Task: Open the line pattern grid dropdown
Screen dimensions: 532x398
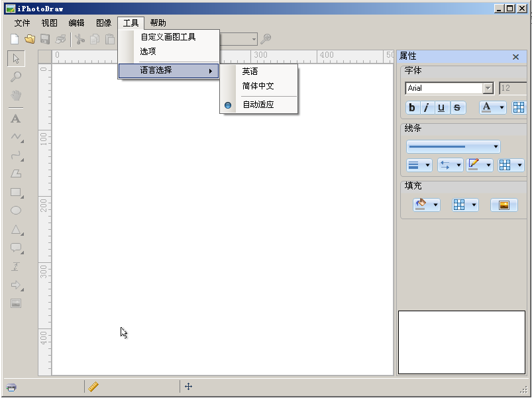Action: click(x=511, y=166)
